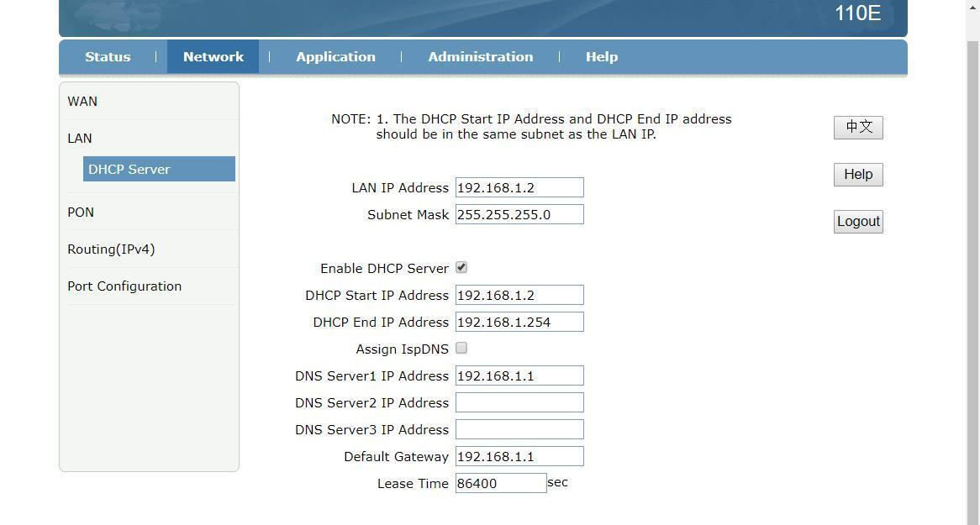Image resolution: width=980 pixels, height=525 pixels.
Task: Focus the empty DNS Server2 IP Address field
Action: click(x=519, y=402)
